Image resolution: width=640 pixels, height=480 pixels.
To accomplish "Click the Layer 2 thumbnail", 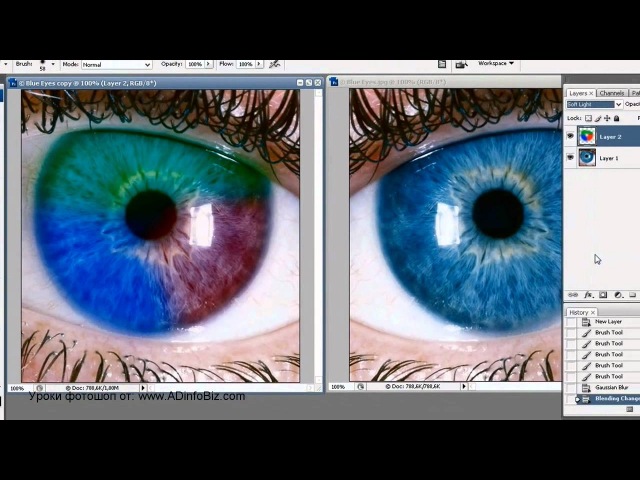I will coord(587,136).
